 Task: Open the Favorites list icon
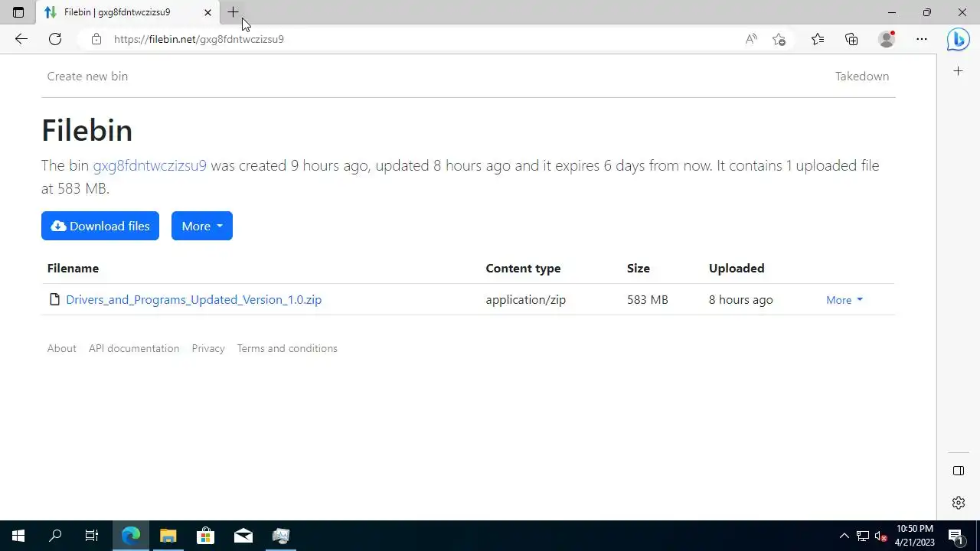point(818,39)
